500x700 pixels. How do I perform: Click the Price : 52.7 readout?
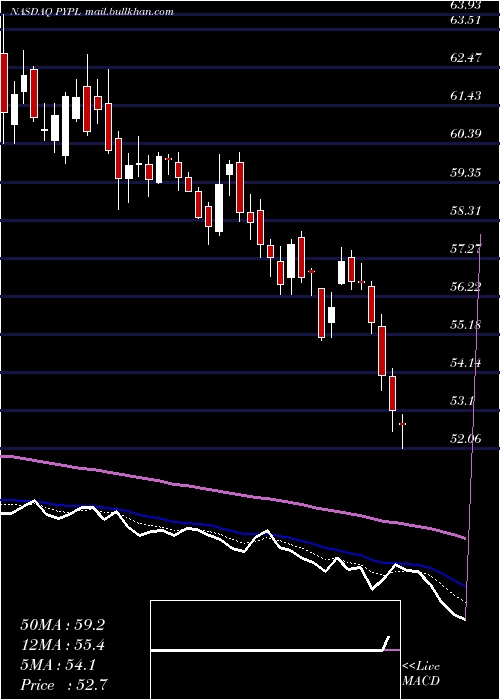point(64,685)
